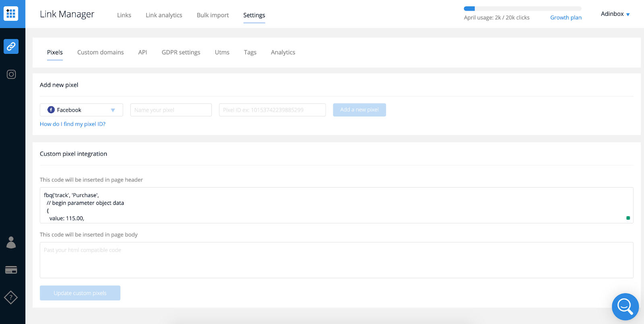Click into the page header code textarea

(x=336, y=205)
